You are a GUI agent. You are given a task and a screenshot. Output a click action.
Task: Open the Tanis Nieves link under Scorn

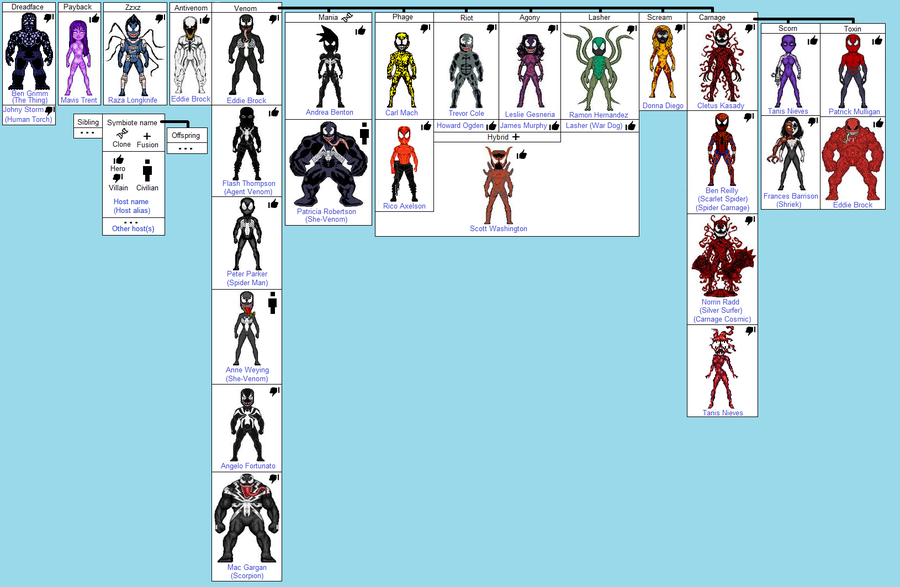pos(788,111)
